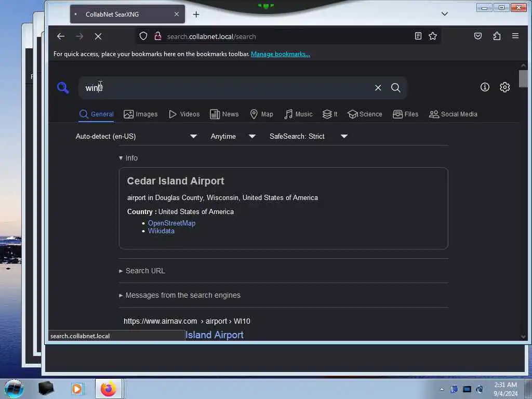Switch to Social Media category
The height and width of the screenshot is (399, 532).
pyautogui.click(x=453, y=114)
